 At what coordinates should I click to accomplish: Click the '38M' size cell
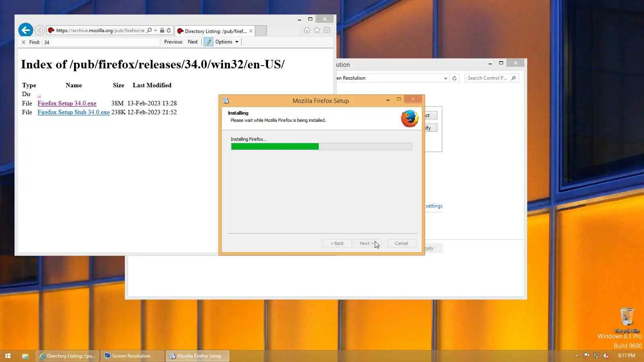click(118, 103)
